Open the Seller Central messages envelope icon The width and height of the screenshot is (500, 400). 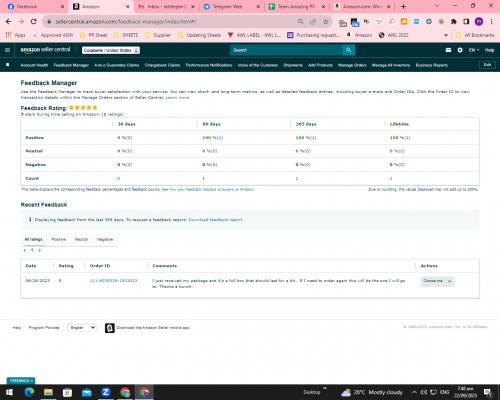pos(448,50)
